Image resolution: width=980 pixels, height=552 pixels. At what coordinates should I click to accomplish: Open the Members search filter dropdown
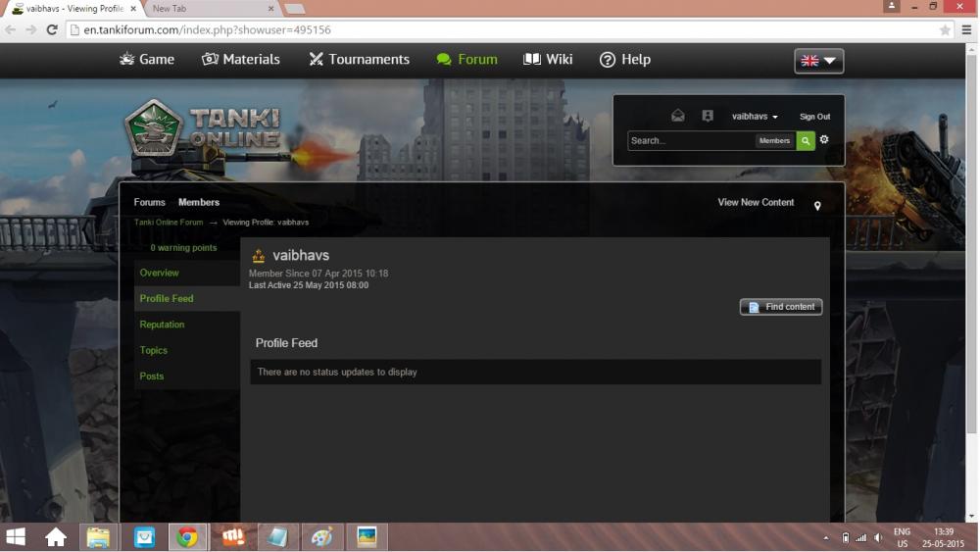[x=774, y=141]
